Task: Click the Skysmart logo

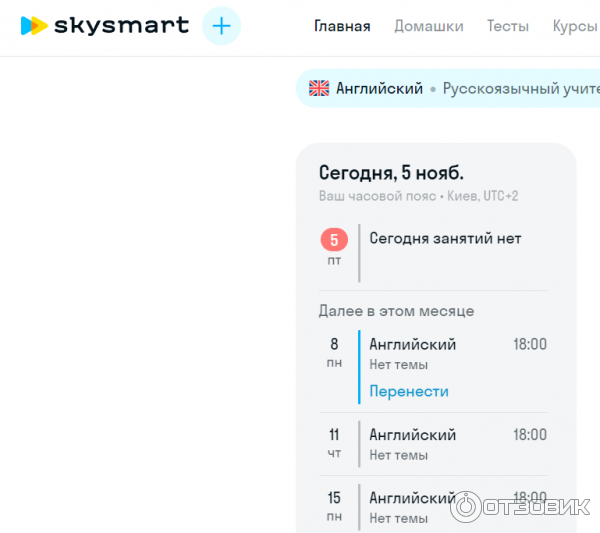Action: coord(104,25)
